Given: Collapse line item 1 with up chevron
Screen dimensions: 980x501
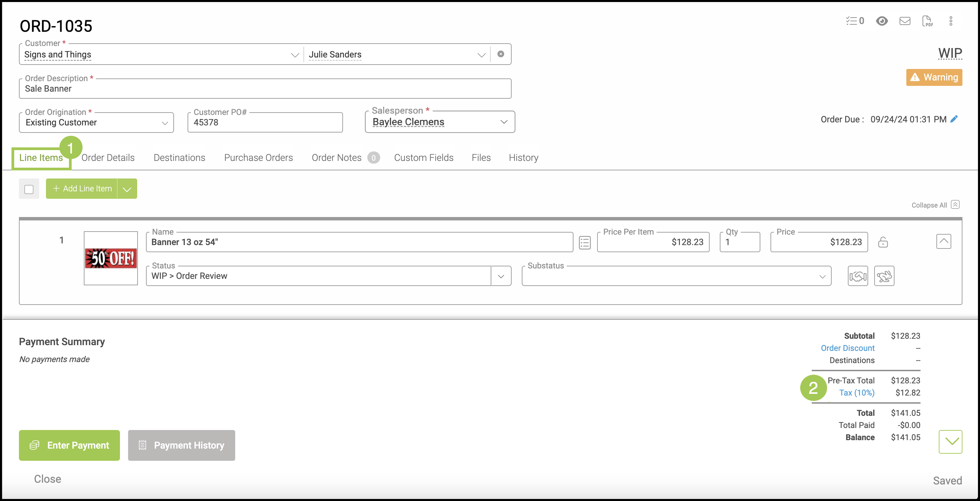Looking at the screenshot, I should pos(943,241).
